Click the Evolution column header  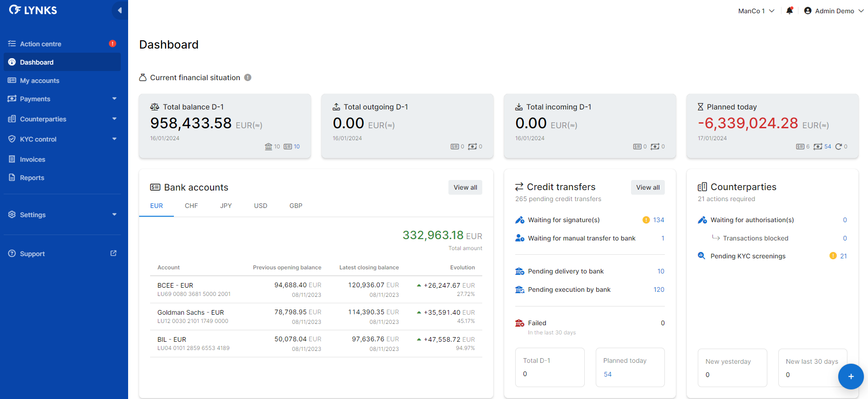[x=462, y=268]
